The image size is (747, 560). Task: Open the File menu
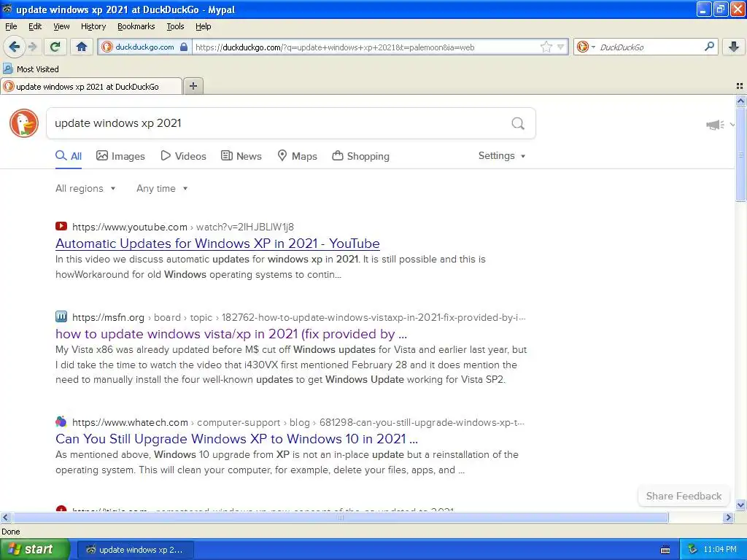click(x=11, y=26)
